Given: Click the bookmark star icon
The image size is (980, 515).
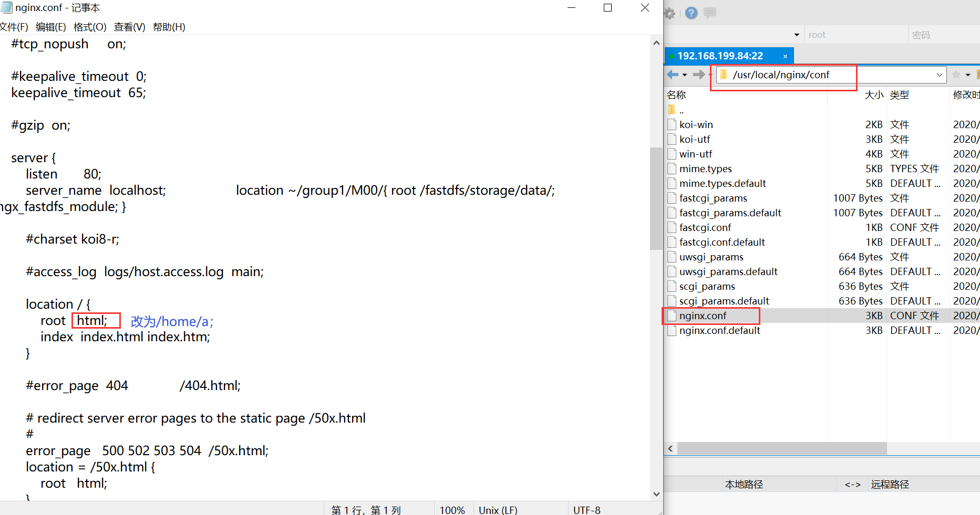Looking at the screenshot, I should pos(956,75).
